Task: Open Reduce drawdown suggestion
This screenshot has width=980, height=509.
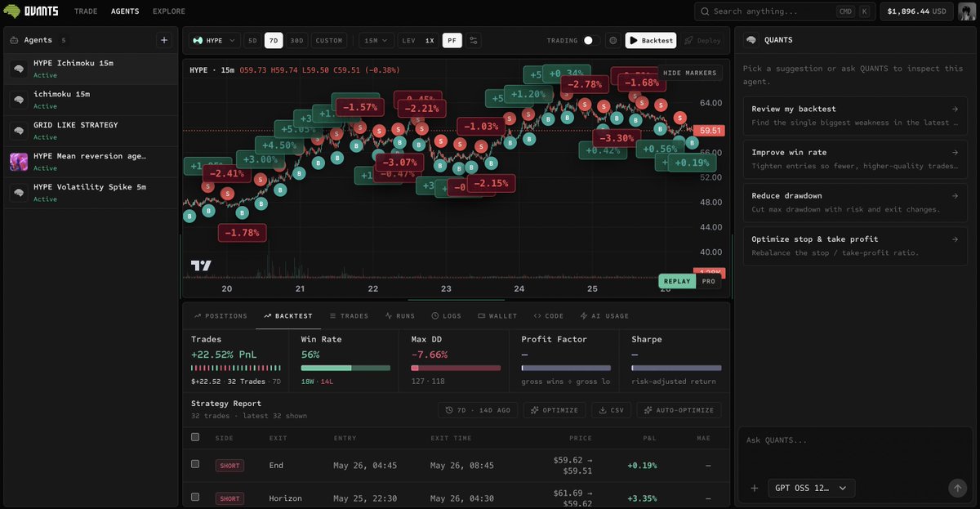Action: pyautogui.click(x=855, y=202)
